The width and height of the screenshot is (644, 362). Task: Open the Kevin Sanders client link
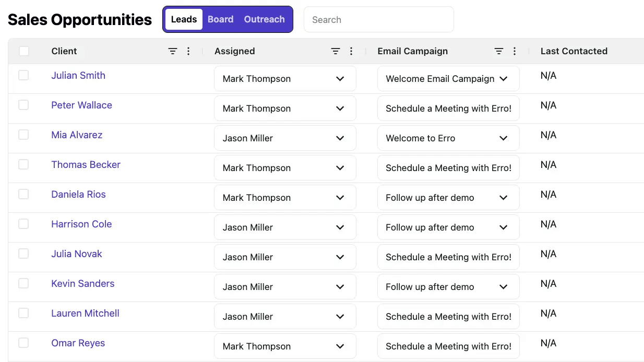pos(82,283)
